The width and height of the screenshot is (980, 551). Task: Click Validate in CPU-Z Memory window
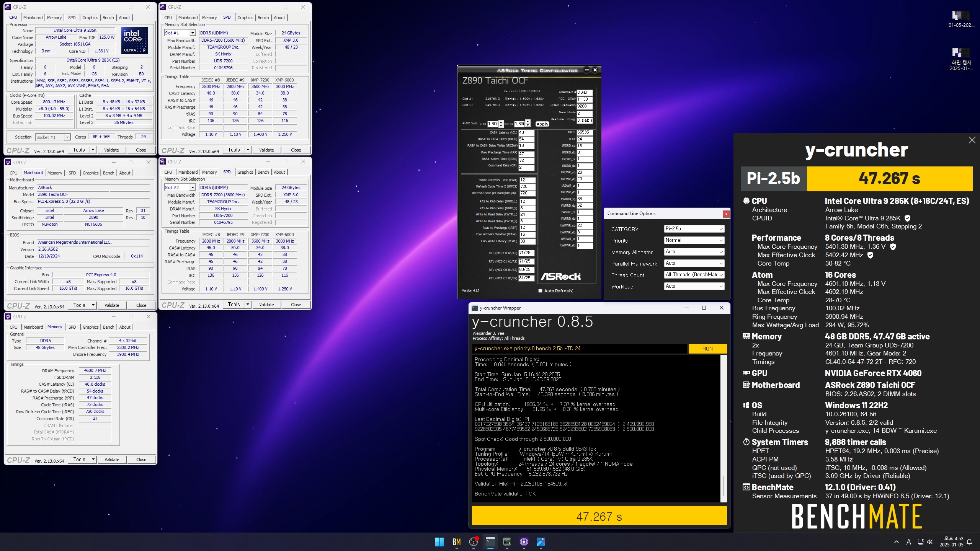point(112,460)
